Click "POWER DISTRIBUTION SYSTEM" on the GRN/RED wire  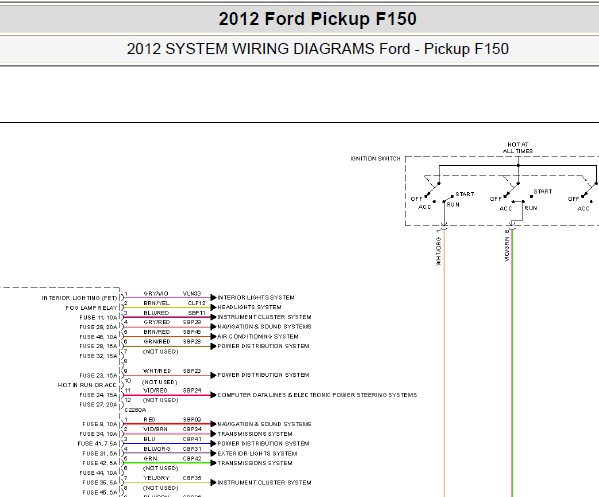[x=263, y=346]
